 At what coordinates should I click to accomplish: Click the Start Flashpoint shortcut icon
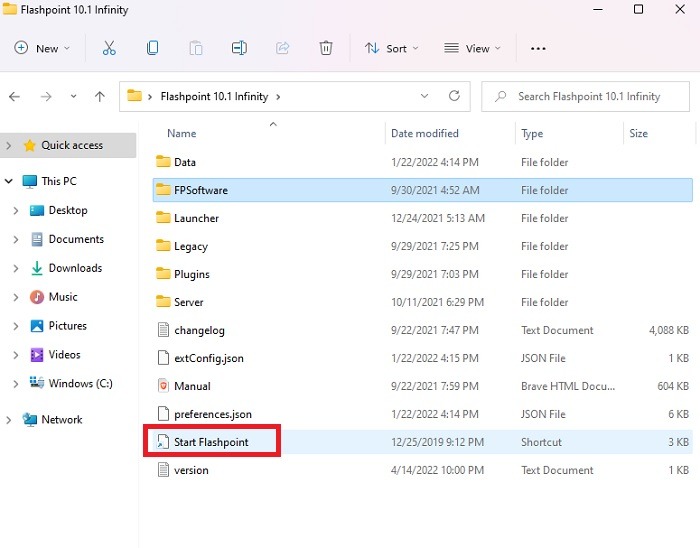[163, 442]
